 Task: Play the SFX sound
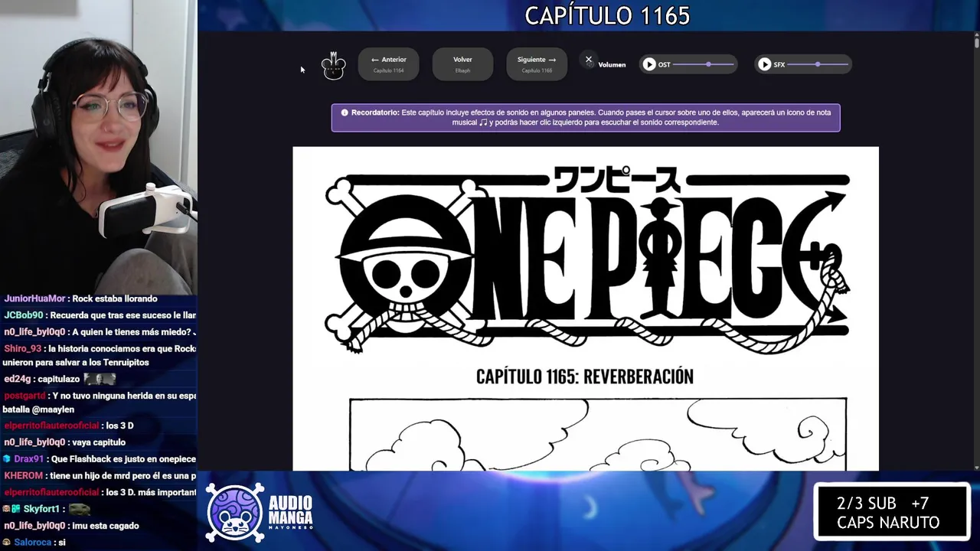764,64
